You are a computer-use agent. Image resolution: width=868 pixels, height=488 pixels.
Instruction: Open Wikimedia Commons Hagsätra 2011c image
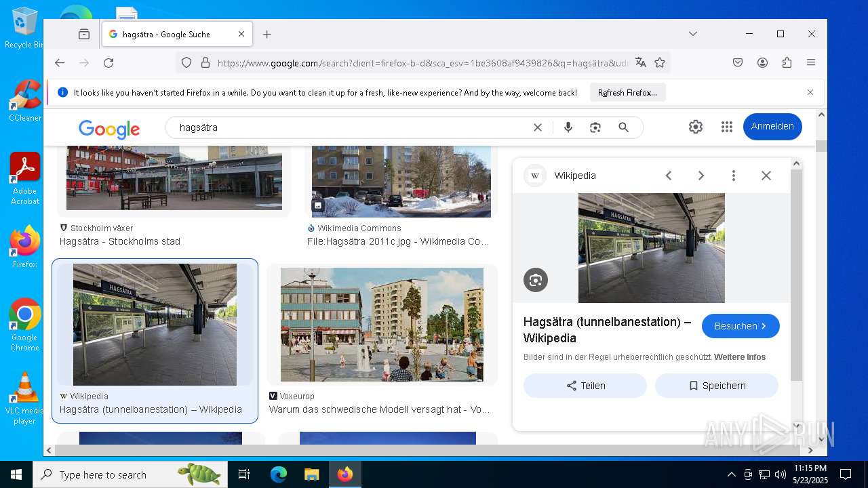click(x=401, y=181)
